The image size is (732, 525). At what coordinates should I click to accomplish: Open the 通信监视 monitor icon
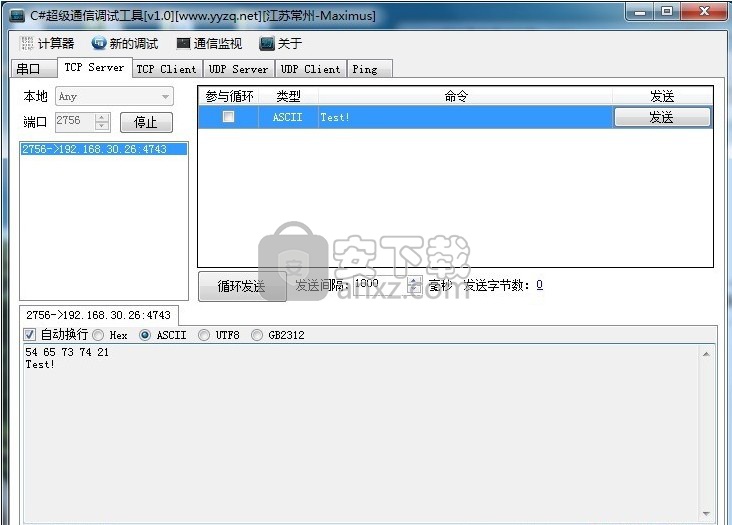pos(183,43)
